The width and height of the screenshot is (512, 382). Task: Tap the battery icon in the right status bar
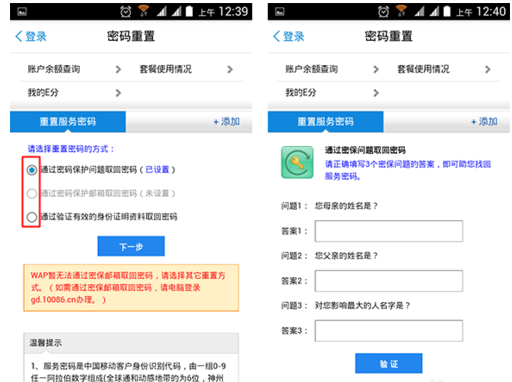[447, 12]
